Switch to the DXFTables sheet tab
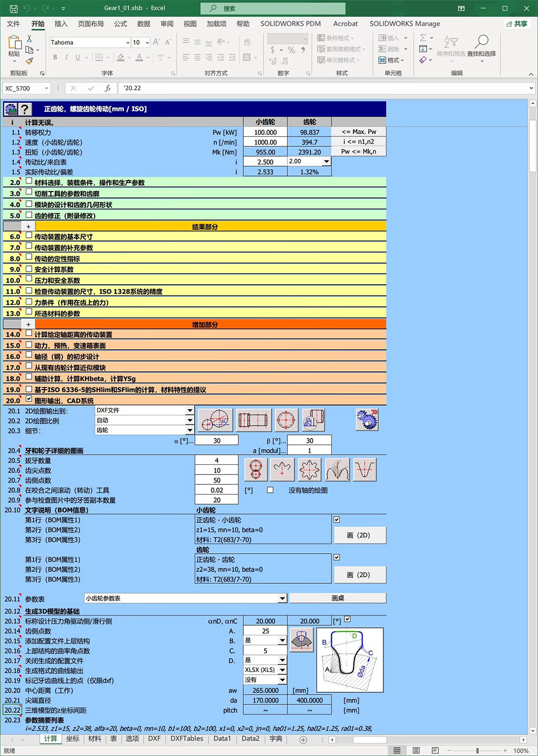 [x=186, y=739]
